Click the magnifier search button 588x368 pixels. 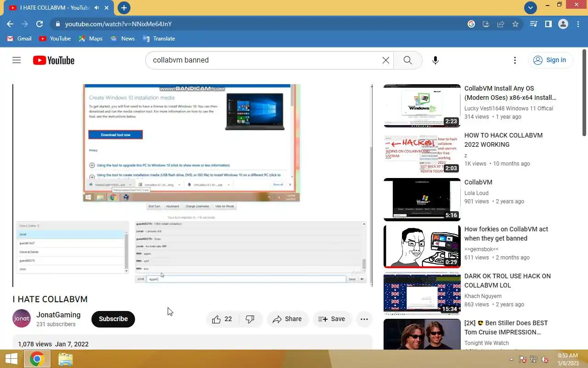click(x=407, y=60)
